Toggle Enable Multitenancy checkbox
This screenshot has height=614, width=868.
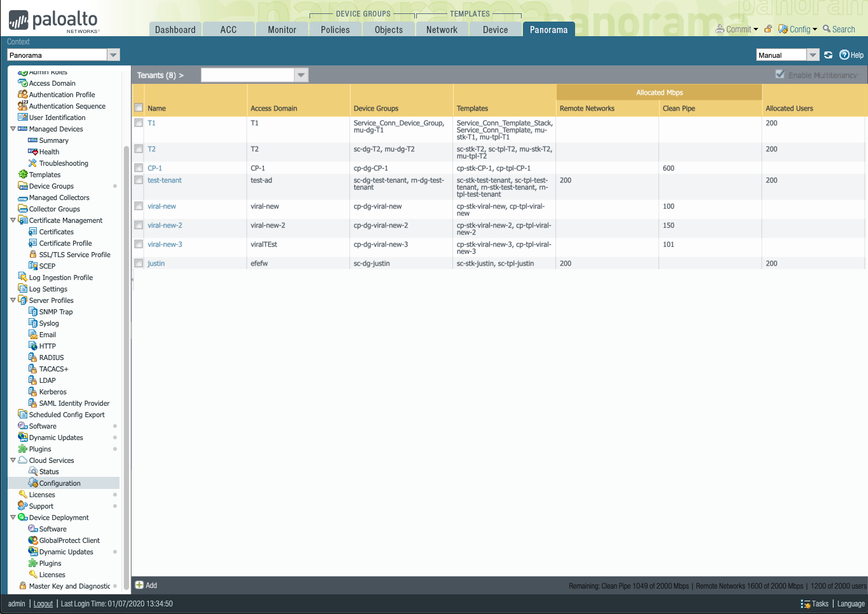coord(780,74)
